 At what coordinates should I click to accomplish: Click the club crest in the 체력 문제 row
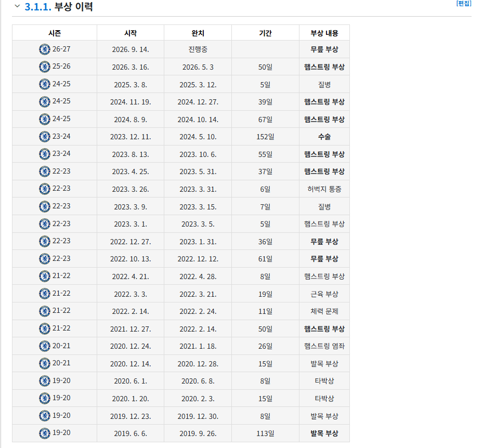point(45,311)
